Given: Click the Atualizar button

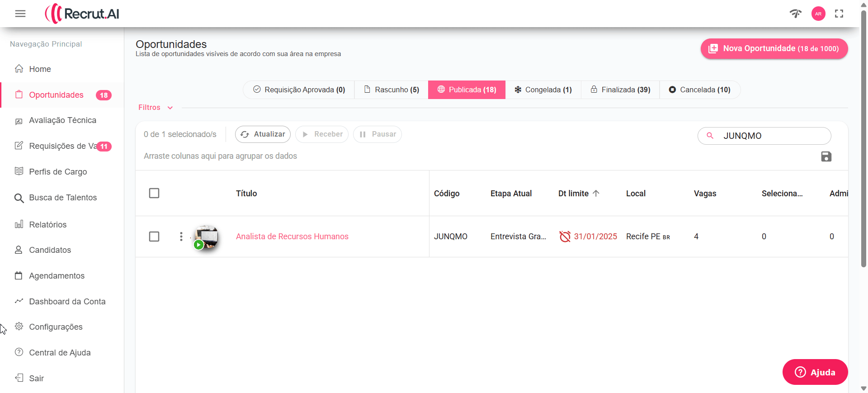Looking at the screenshot, I should 263,134.
